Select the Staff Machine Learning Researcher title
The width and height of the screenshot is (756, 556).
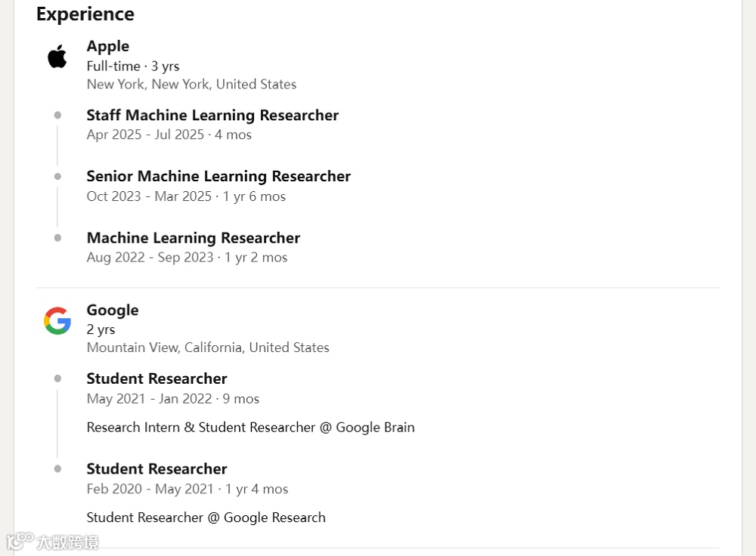tap(212, 115)
